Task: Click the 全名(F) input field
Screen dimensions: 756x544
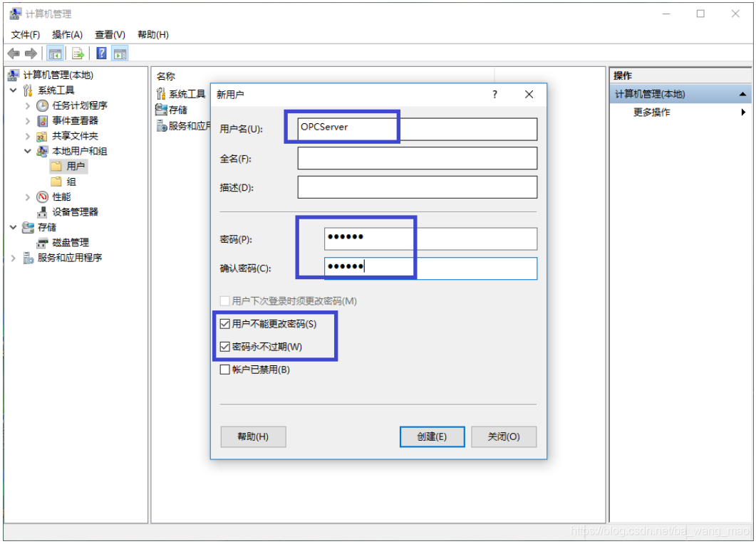Action: click(417, 159)
